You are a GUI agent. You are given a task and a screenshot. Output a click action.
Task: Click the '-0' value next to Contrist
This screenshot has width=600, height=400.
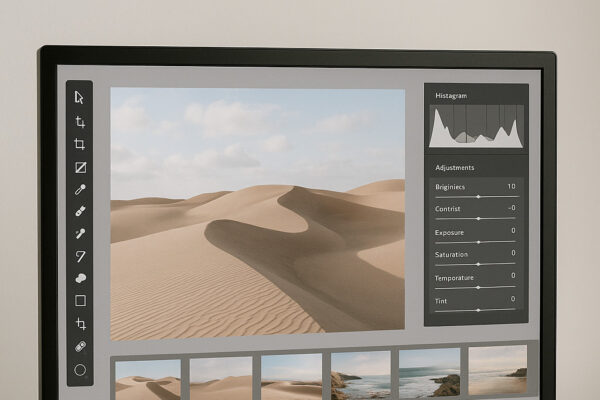pyautogui.click(x=512, y=208)
